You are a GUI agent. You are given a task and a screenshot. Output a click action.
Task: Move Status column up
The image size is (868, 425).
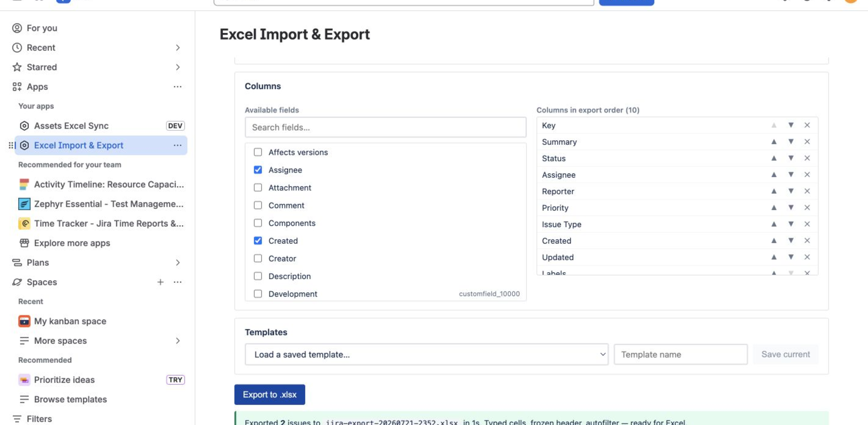(x=774, y=158)
